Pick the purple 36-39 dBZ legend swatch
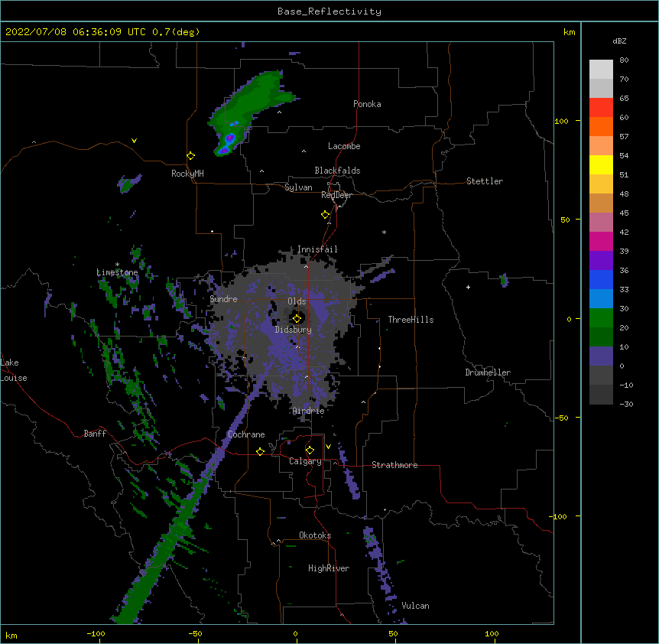This screenshot has width=659, height=644. 601,261
